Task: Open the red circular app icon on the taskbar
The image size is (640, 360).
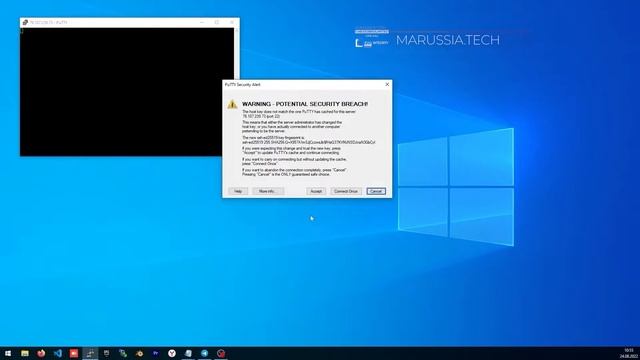Action: [221, 353]
